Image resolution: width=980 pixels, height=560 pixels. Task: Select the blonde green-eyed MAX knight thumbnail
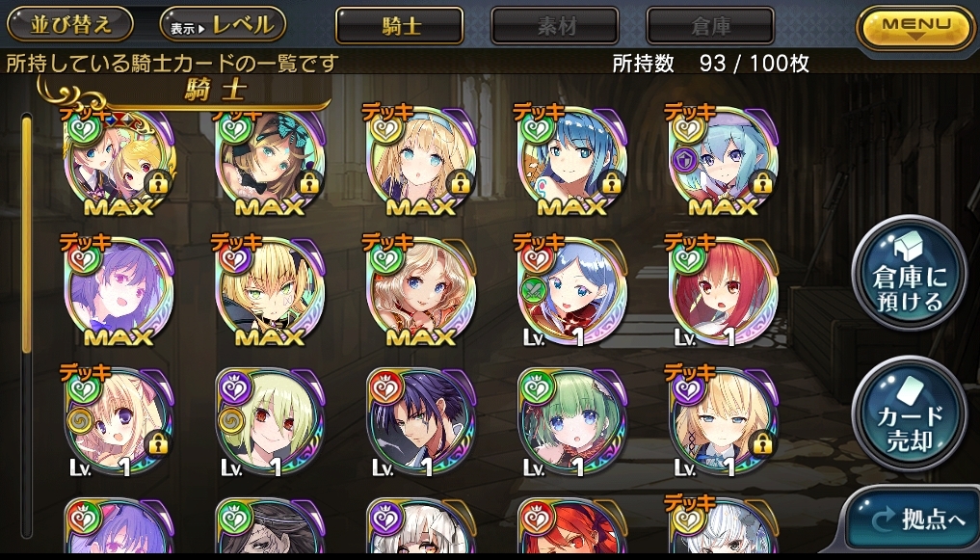coord(271,292)
